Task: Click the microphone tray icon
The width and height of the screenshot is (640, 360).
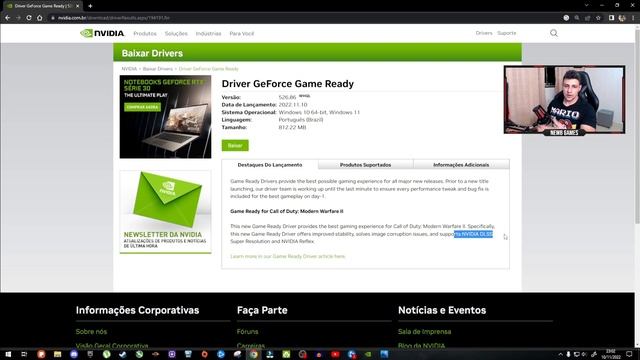Action: click(568, 354)
